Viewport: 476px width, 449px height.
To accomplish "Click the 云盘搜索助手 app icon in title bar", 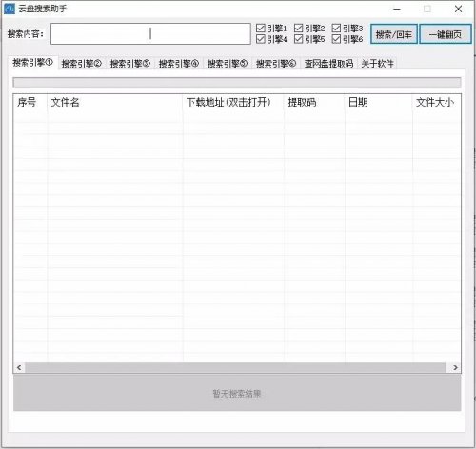I will 9,9.
